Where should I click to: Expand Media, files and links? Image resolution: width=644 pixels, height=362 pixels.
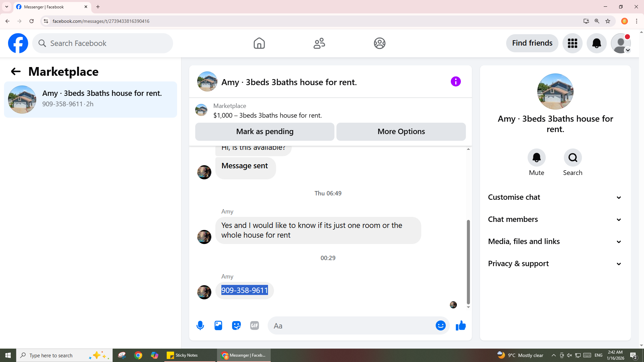pos(555,242)
